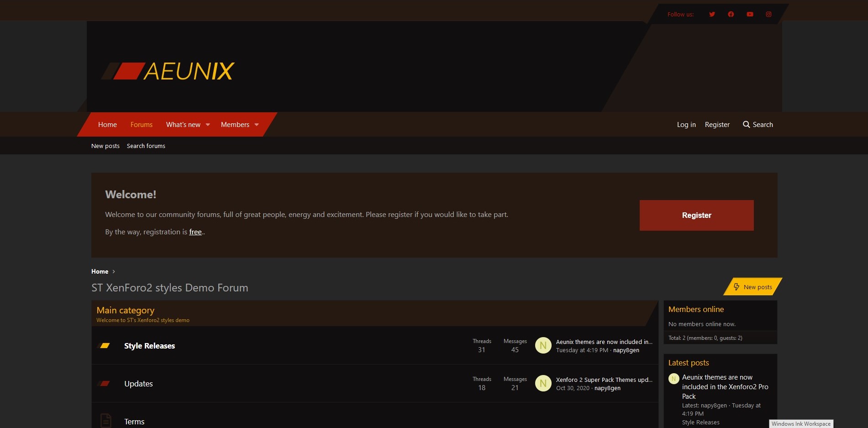Click the yellow New posts button
This screenshot has width=868, height=428.
pyautogui.click(x=753, y=287)
